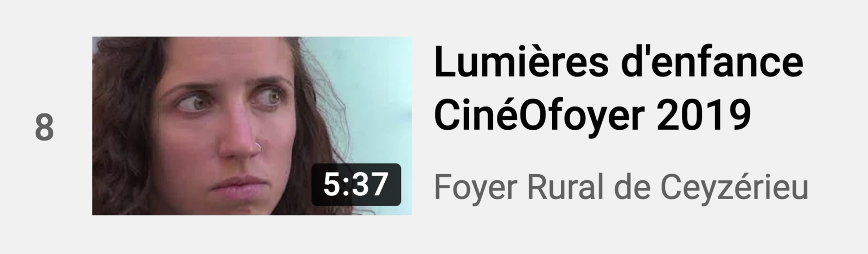Select playlist item number 8
Image resolution: width=868 pixels, height=254 pixels.
pyautogui.click(x=44, y=128)
